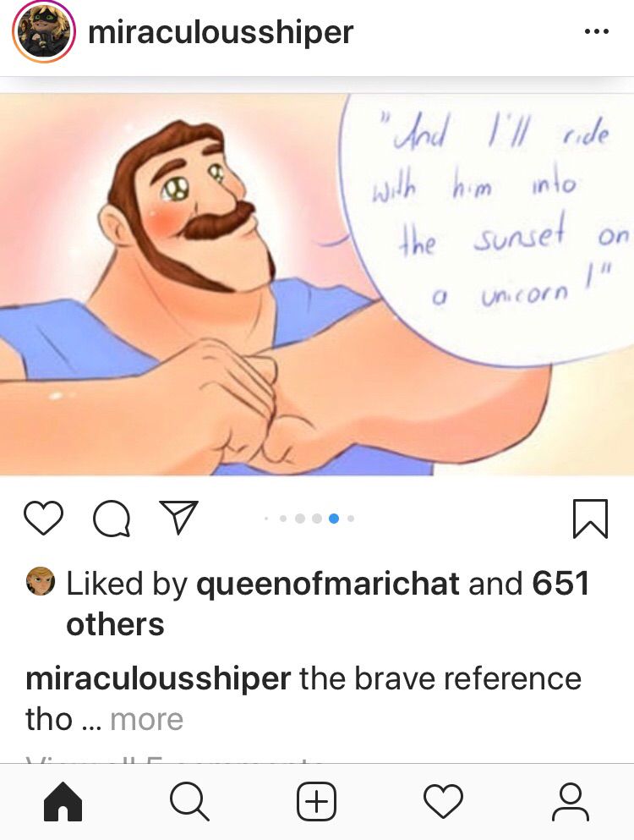Jump to last carousel page dot
The height and width of the screenshot is (840, 634).
point(350,518)
